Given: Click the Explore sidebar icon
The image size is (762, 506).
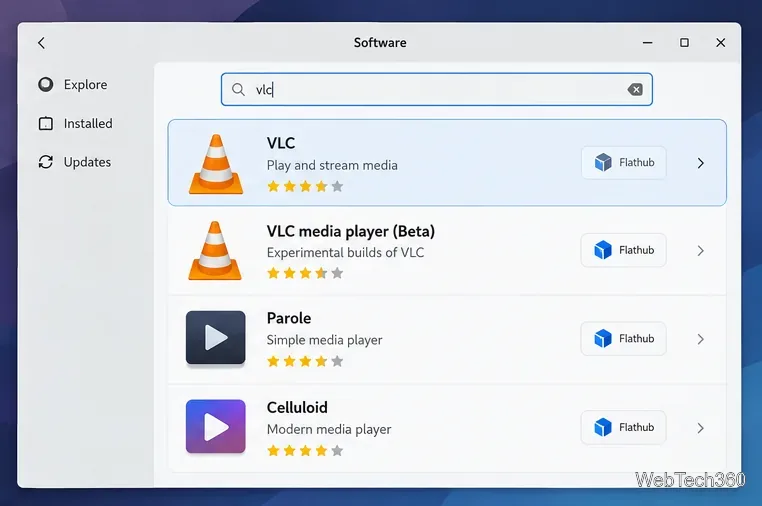Looking at the screenshot, I should coord(46,85).
